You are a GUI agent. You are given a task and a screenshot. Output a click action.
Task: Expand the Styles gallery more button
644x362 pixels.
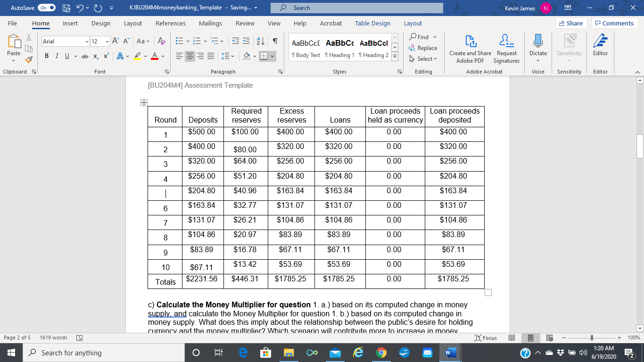coord(395,57)
